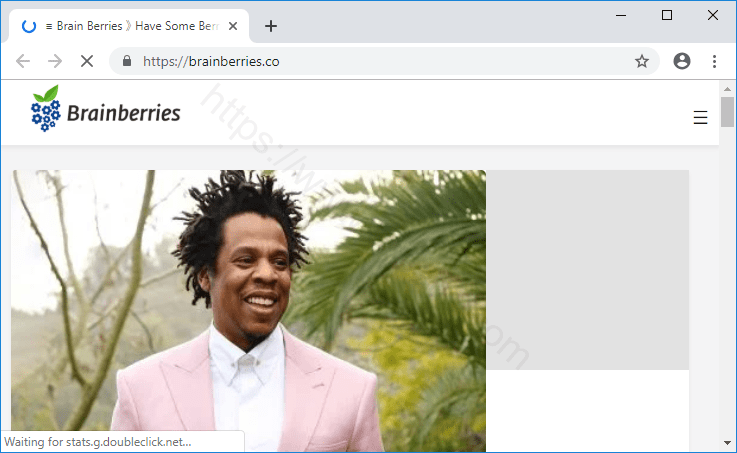Close the Chrome window
The width and height of the screenshot is (737, 453).
coord(713,15)
